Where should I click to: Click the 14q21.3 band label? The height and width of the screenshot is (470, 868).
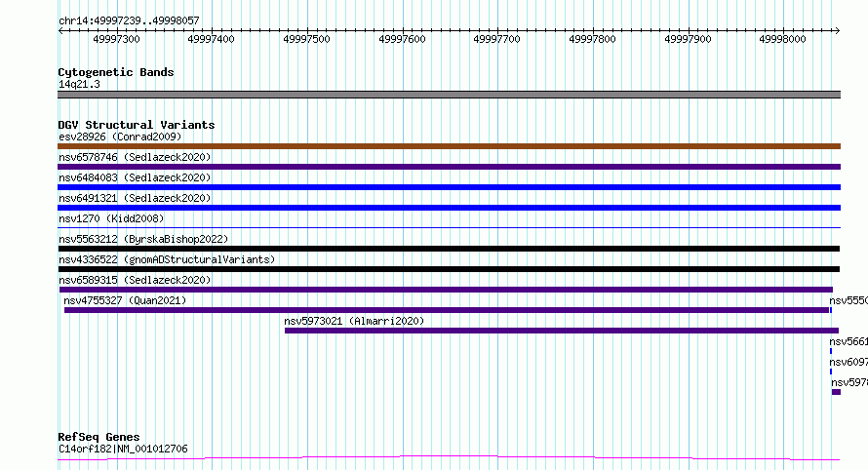pos(79,84)
